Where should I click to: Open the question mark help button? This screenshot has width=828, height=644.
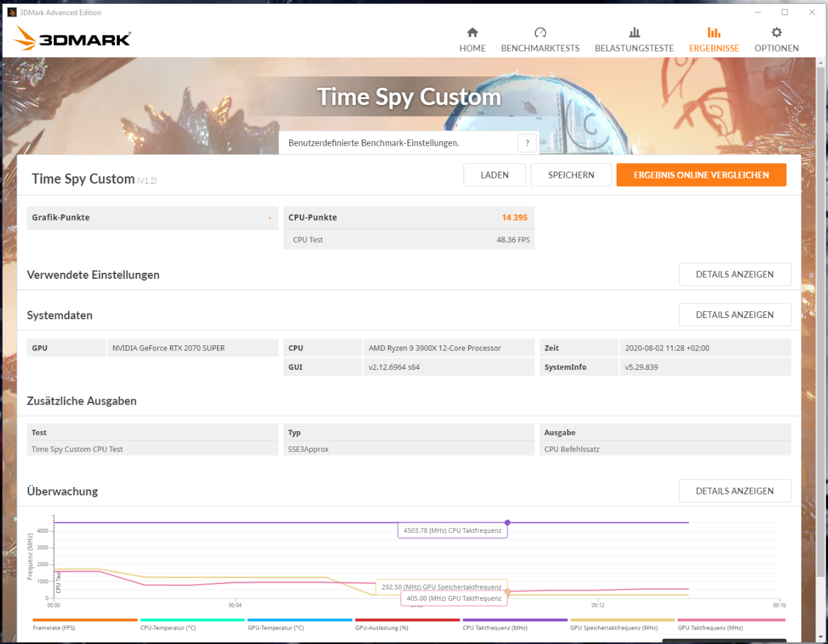(527, 143)
